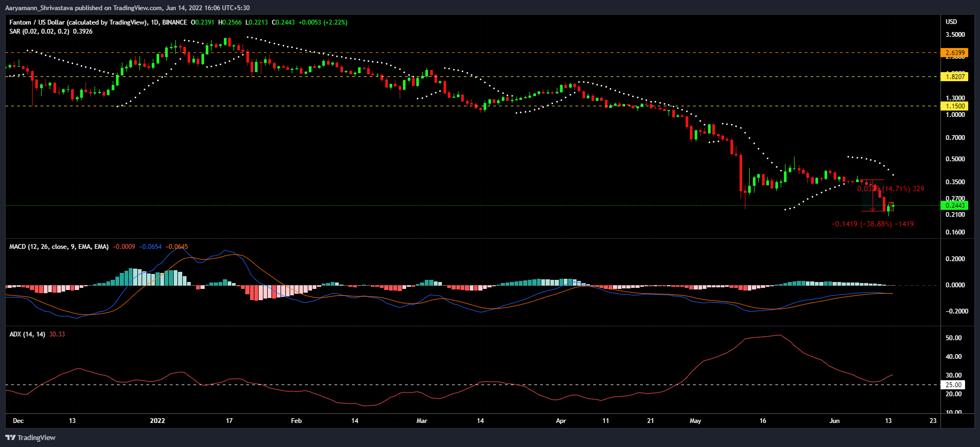Click the 0.2443 current price label
This screenshot has width=980, height=447.
coord(955,206)
